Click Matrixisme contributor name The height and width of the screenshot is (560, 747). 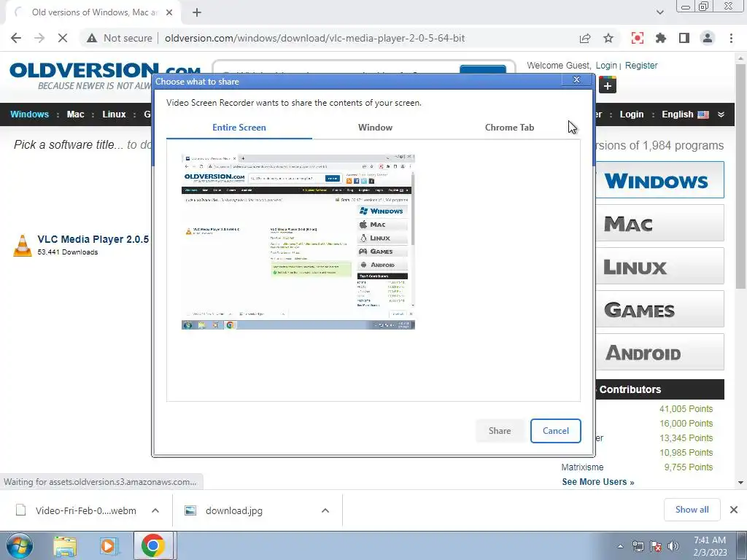click(582, 467)
